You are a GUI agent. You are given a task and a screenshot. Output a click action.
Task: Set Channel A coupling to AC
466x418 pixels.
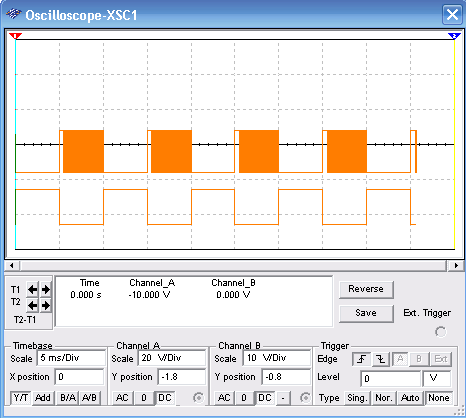tap(122, 398)
